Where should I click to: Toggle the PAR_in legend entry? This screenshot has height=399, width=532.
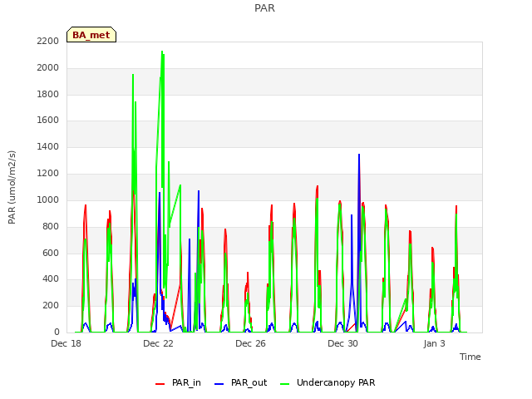178,382
